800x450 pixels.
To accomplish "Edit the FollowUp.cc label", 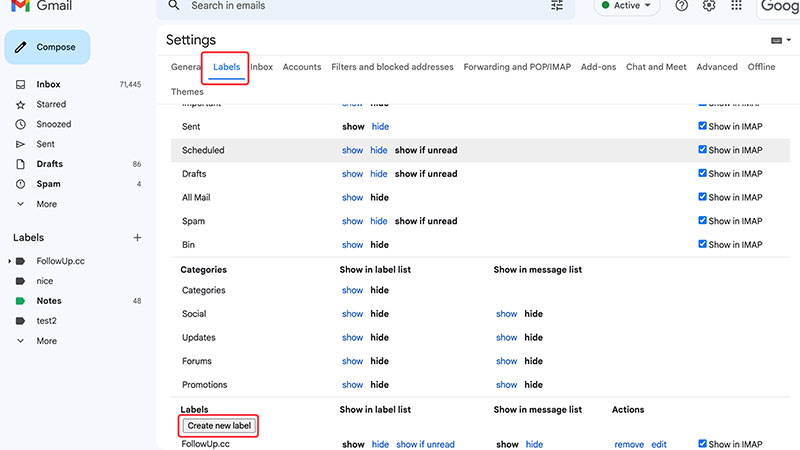I will click(659, 444).
